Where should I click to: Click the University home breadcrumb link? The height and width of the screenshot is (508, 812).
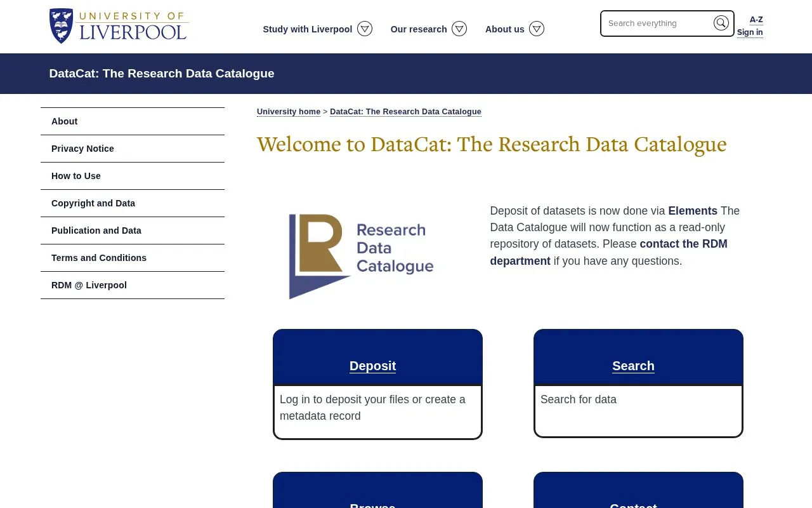pyautogui.click(x=289, y=112)
